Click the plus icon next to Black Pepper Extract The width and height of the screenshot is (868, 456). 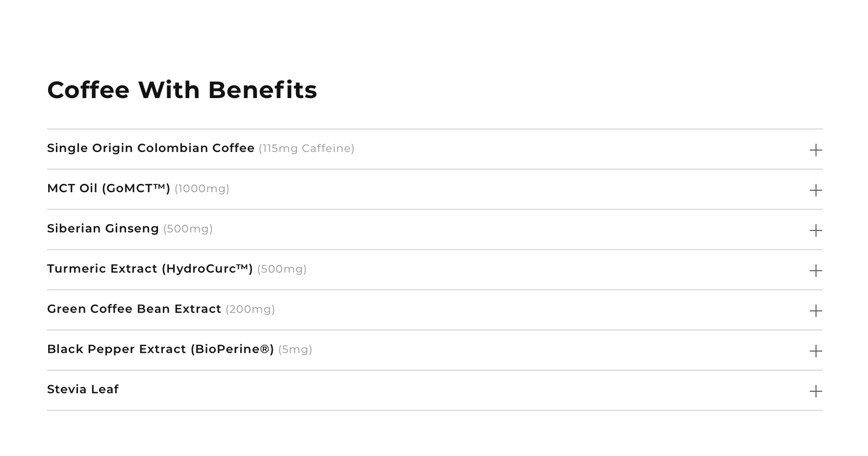[x=815, y=351]
